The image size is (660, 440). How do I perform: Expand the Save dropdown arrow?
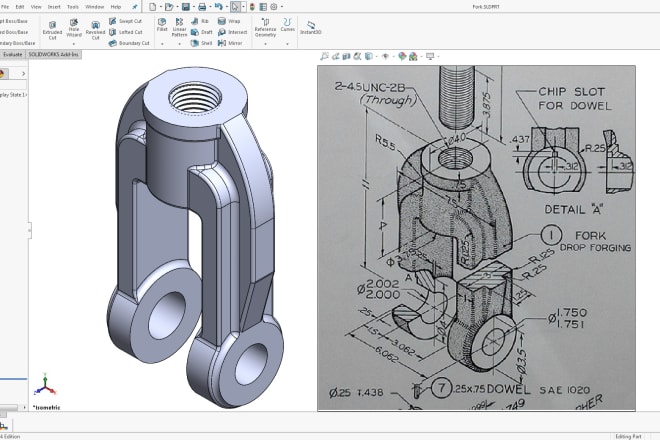click(193, 7)
